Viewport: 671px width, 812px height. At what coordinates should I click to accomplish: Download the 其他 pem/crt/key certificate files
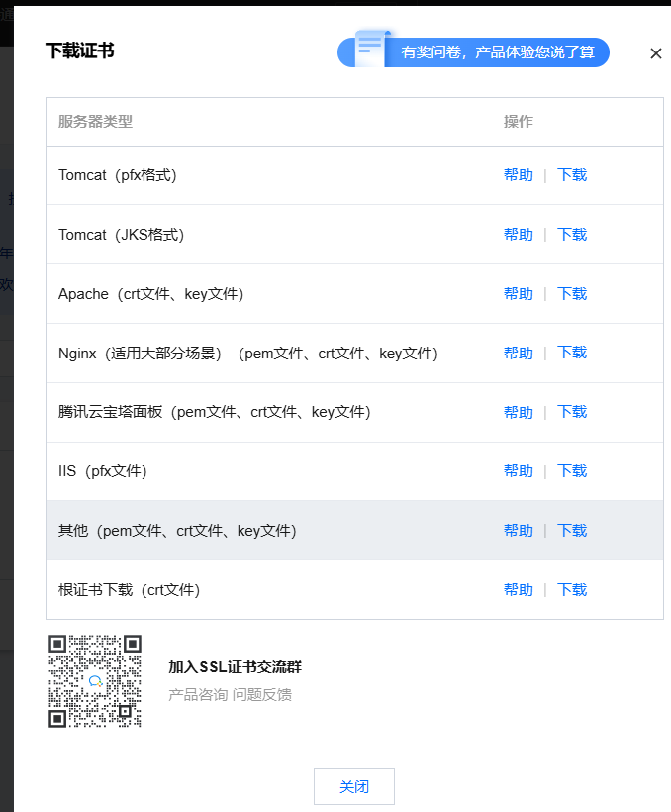pos(572,531)
